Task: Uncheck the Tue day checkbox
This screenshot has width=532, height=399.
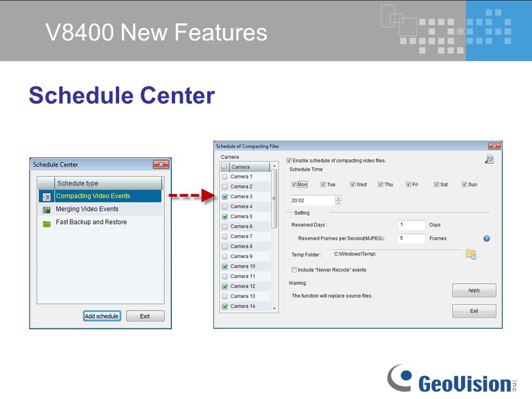Action: tap(323, 185)
